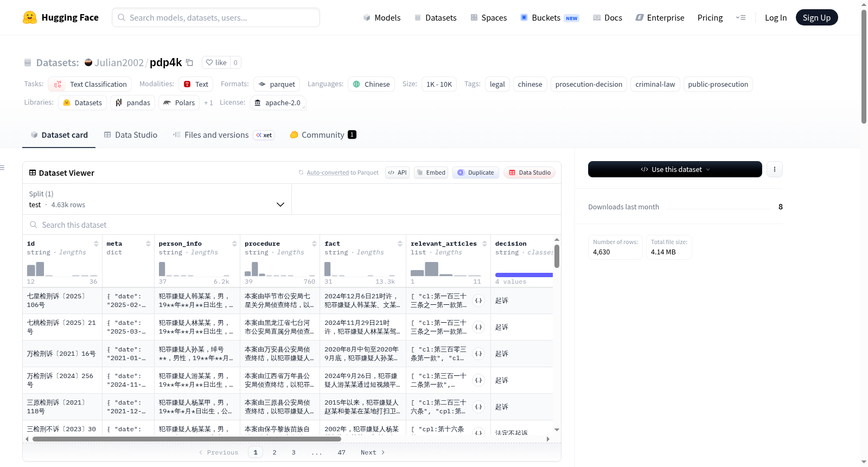This screenshot has height=467, width=868.
Task: Click inside the Search this dataset field
Action: tap(292, 225)
